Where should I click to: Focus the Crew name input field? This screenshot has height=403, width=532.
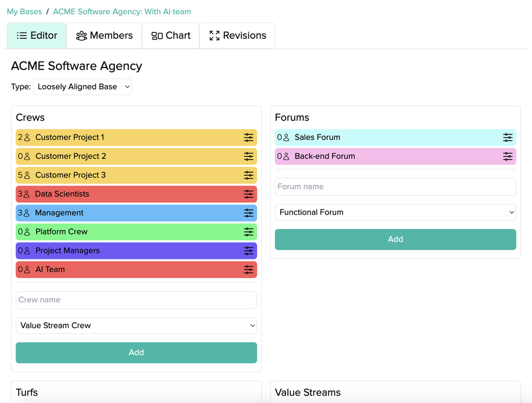[136, 300]
